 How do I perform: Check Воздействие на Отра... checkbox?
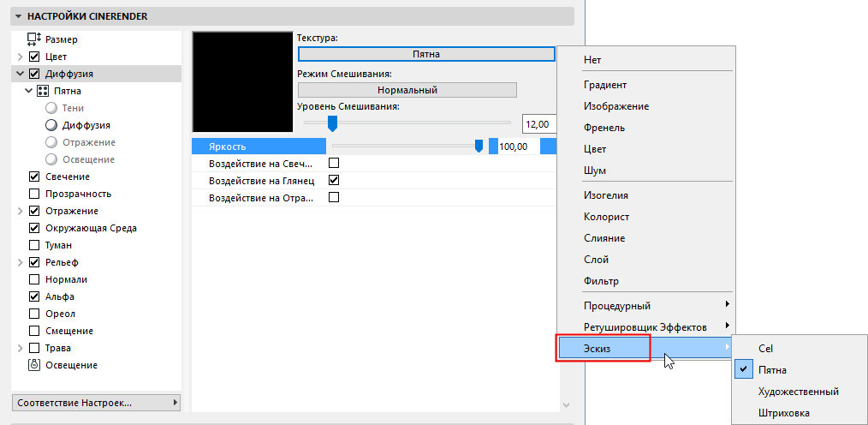point(334,197)
